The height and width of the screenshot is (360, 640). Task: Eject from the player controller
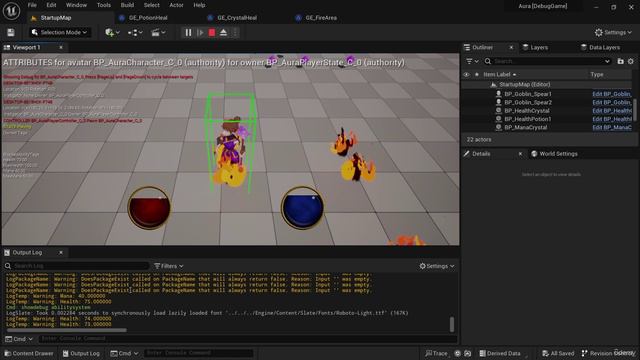click(223, 32)
